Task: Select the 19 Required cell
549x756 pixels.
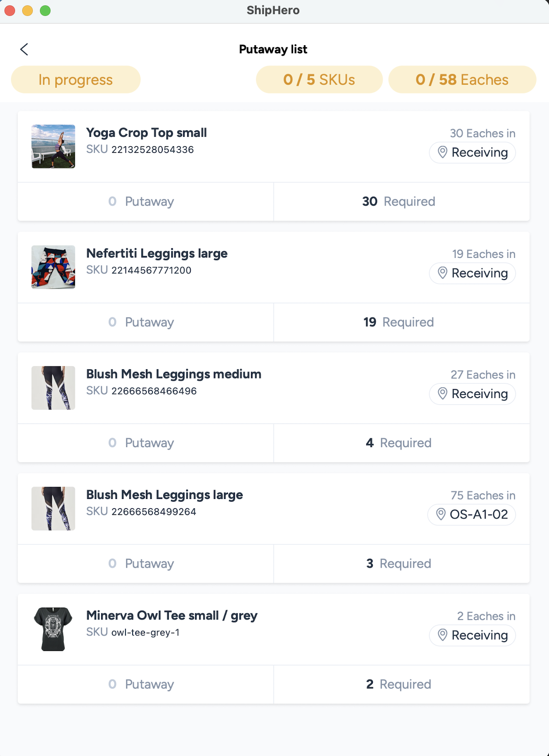Action: (401, 322)
